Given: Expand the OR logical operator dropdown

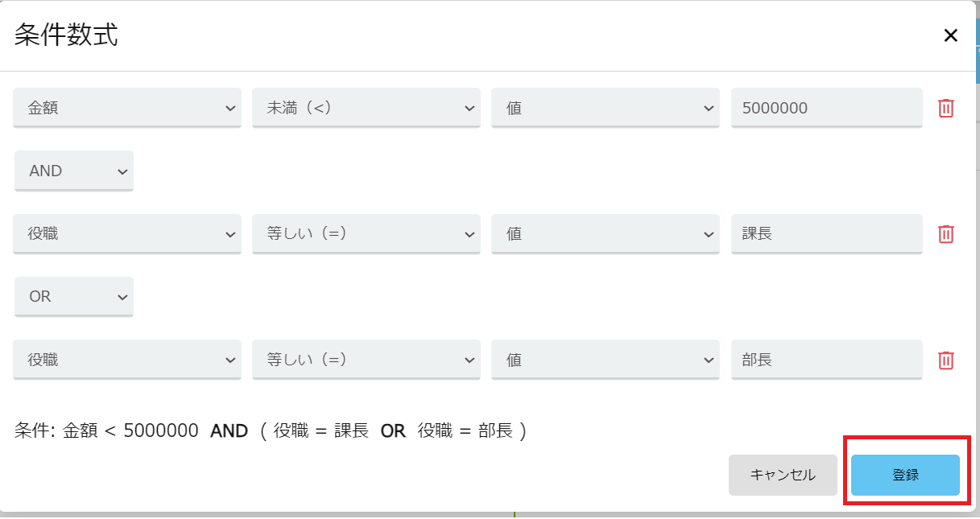Looking at the screenshot, I should tap(74, 297).
